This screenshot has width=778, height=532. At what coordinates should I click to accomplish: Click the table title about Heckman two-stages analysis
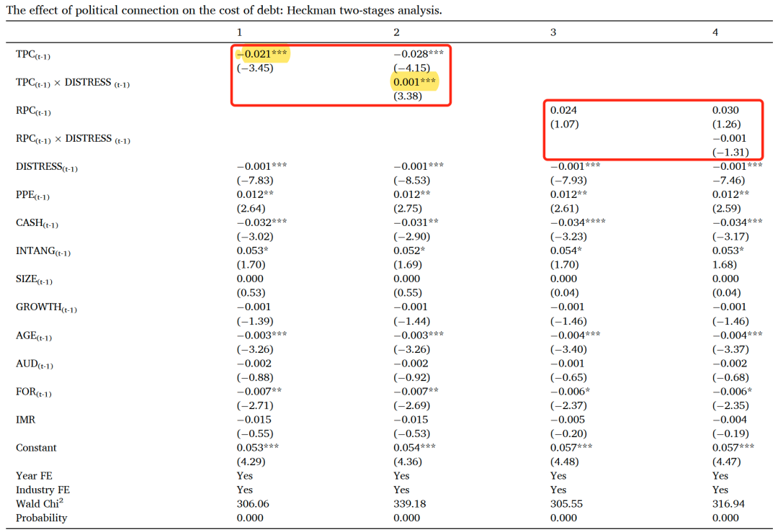click(x=224, y=10)
